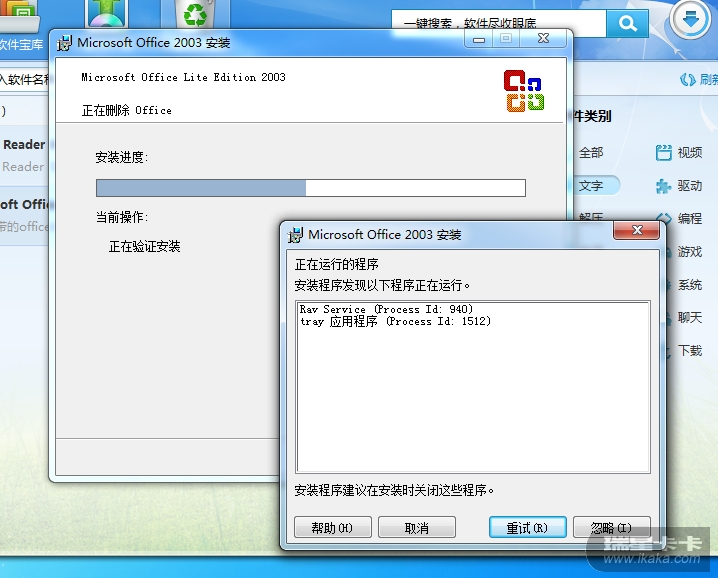
Task: Click the download arrow circle icon
Action: 690,19
